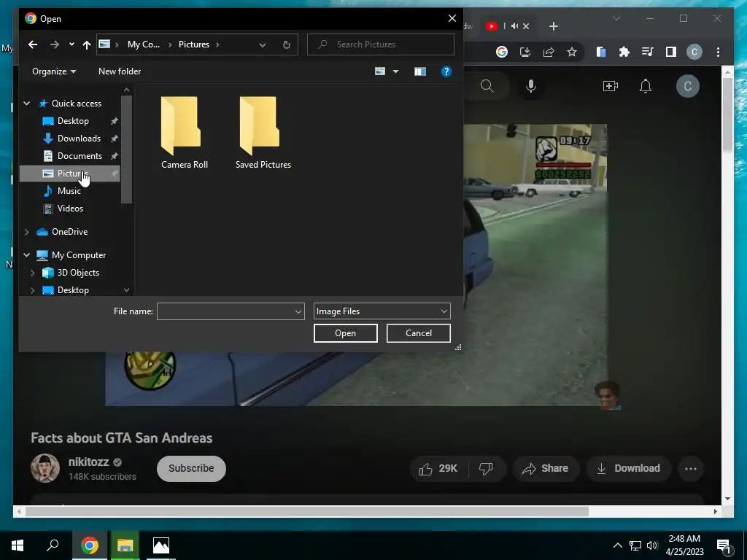747x560 pixels.
Task: Subscribe to nikitozz channel
Action: tap(191, 469)
